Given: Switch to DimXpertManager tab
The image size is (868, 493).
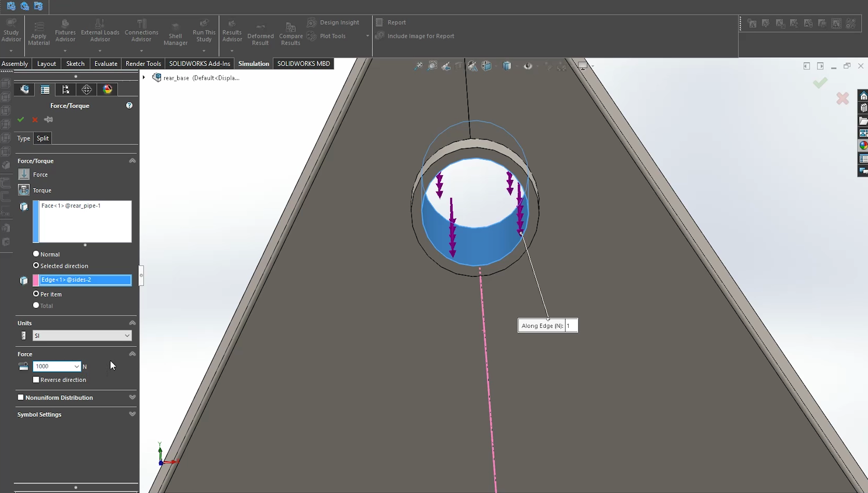Looking at the screenshot, I should (87, 90).
